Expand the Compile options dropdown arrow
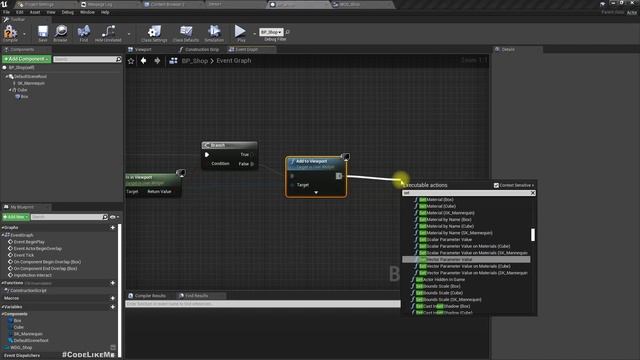The height and width of the screenshot is (360, 640). pos(24,34)
